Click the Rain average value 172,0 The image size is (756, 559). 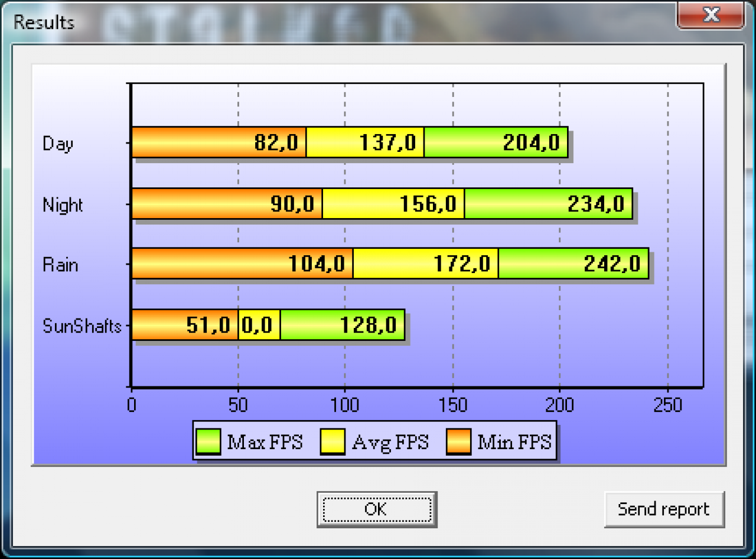tap(462, 264)
